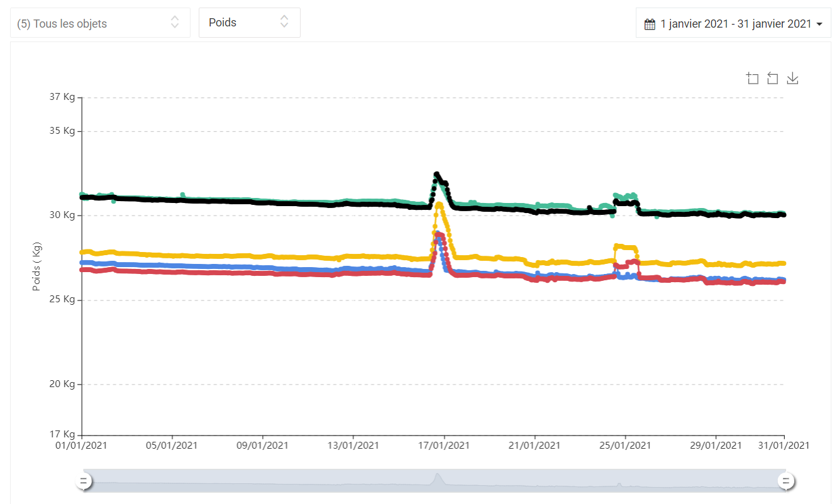Click the '37 Kg' axis label
Image resolution: width=832 pixels, height=504 pixels.
pyautogui.click(x=62, y=97)
